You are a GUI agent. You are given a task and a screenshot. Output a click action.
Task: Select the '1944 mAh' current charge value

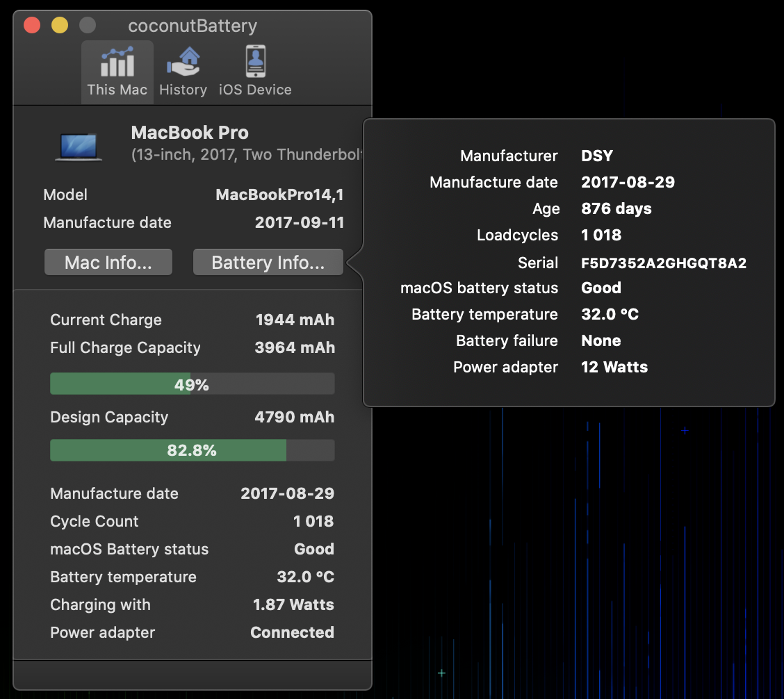tap(295, 320)
